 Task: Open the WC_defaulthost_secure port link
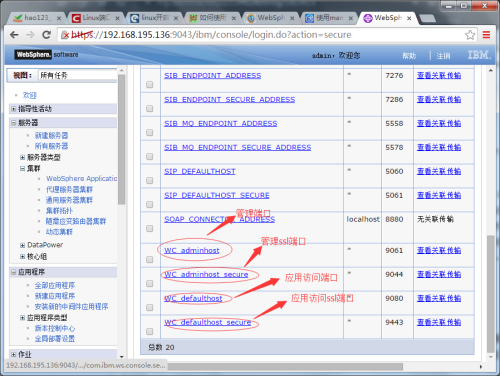pos(207,322)
